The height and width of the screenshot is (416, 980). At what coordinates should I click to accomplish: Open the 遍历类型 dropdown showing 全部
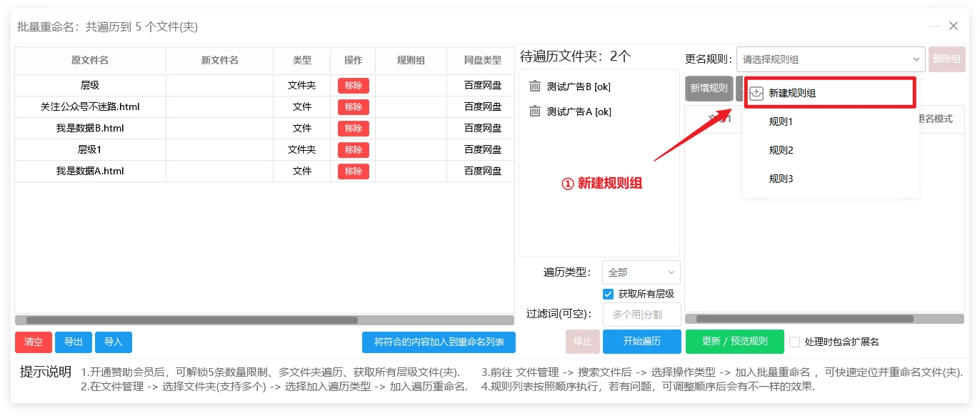641,272
